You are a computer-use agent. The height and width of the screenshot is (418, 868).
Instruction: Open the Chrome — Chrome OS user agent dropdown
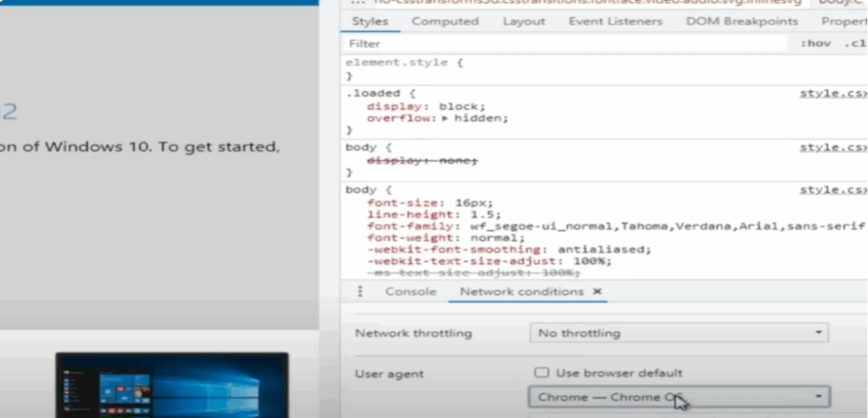pos(679,397)
